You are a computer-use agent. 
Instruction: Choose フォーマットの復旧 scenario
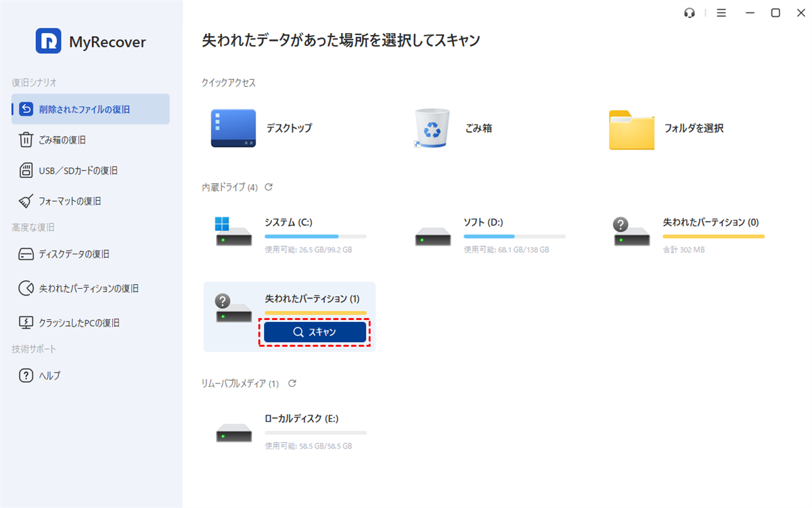(70, 201)
